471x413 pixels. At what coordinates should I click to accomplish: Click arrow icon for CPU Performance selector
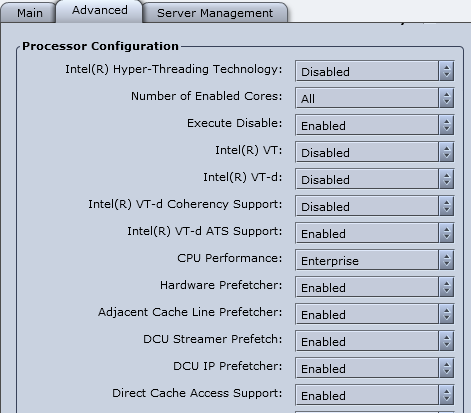[x=447, y=260]
